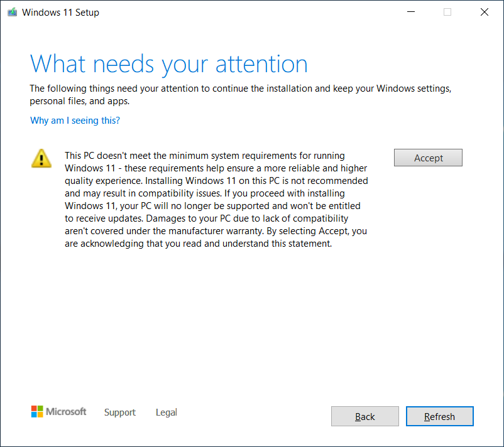Hit the Refresh button
Screen dimensions: 504x447
[x=439, y=416]
